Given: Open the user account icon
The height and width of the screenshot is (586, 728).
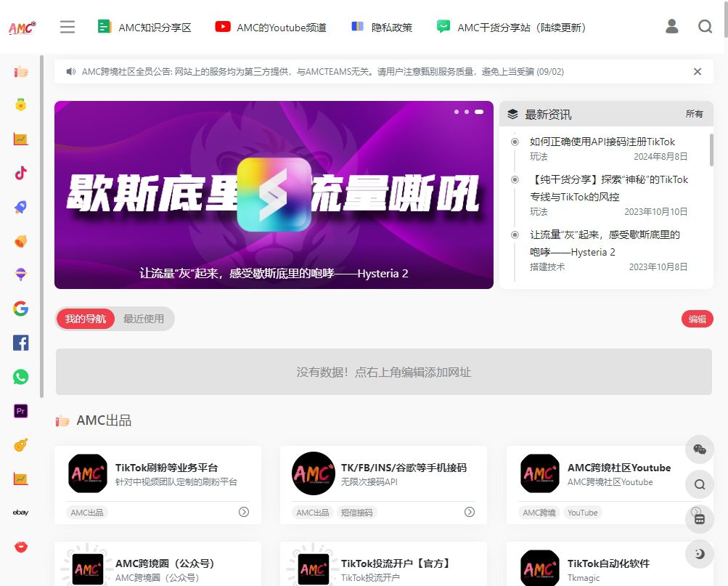Looking at the screenshot, I should [672, 26].
